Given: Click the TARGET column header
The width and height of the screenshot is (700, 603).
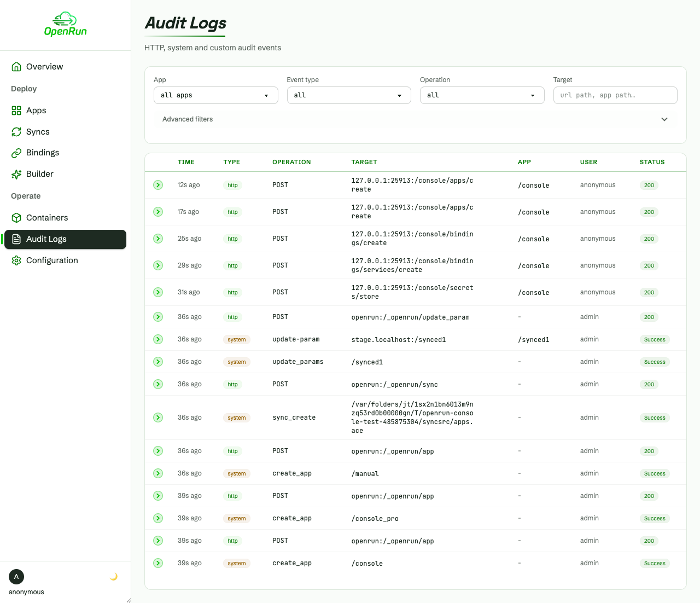Looking at the screenshot, I should click(364, 162).
